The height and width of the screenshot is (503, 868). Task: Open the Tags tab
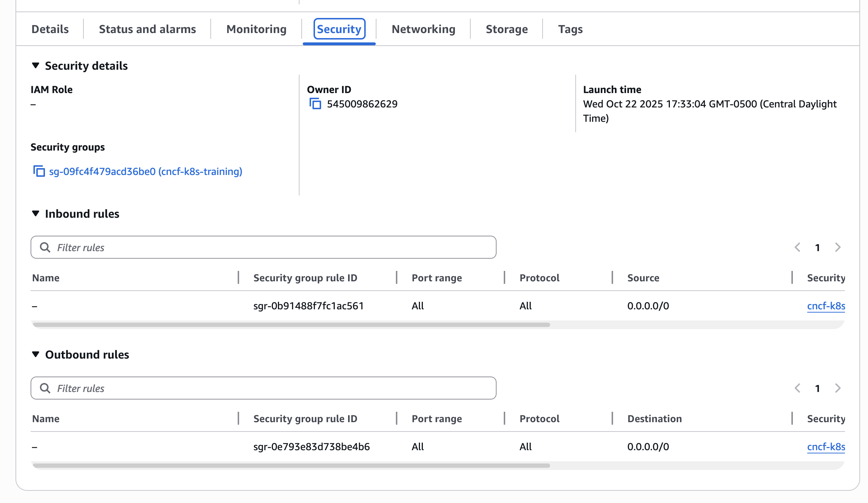pyautogui.click(x=570, y=29)
